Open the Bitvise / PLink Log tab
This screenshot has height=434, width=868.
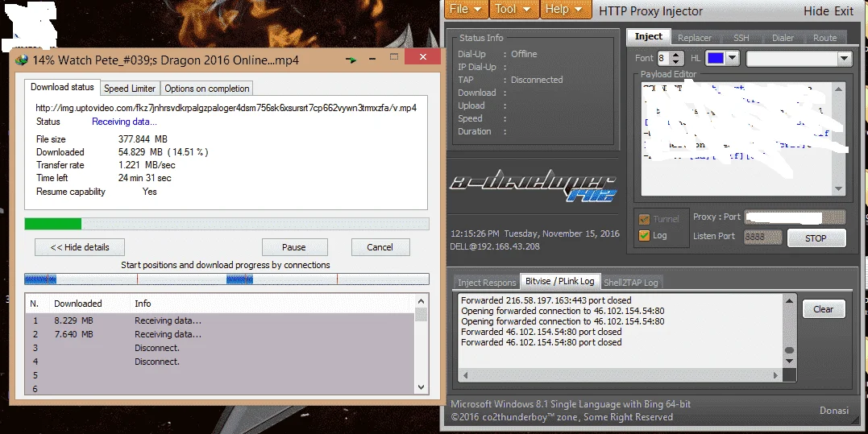coord(559,281)
